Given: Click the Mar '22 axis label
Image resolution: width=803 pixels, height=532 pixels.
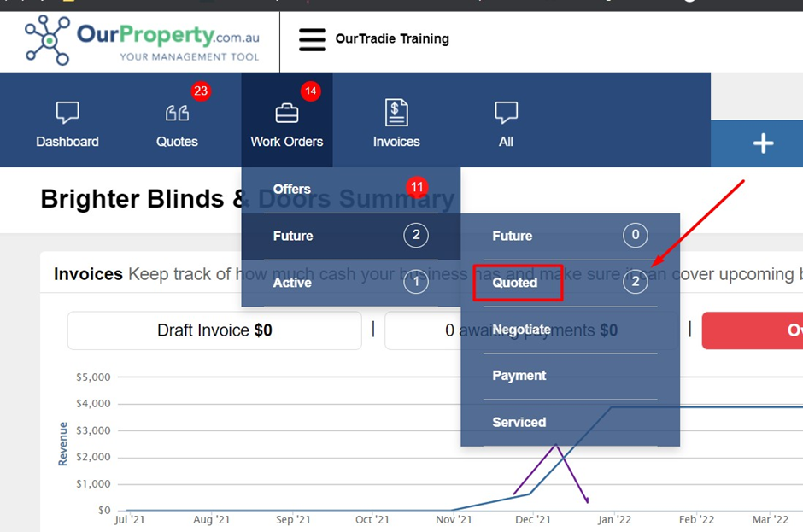Looking at the screenshot, I should [771, 520].
